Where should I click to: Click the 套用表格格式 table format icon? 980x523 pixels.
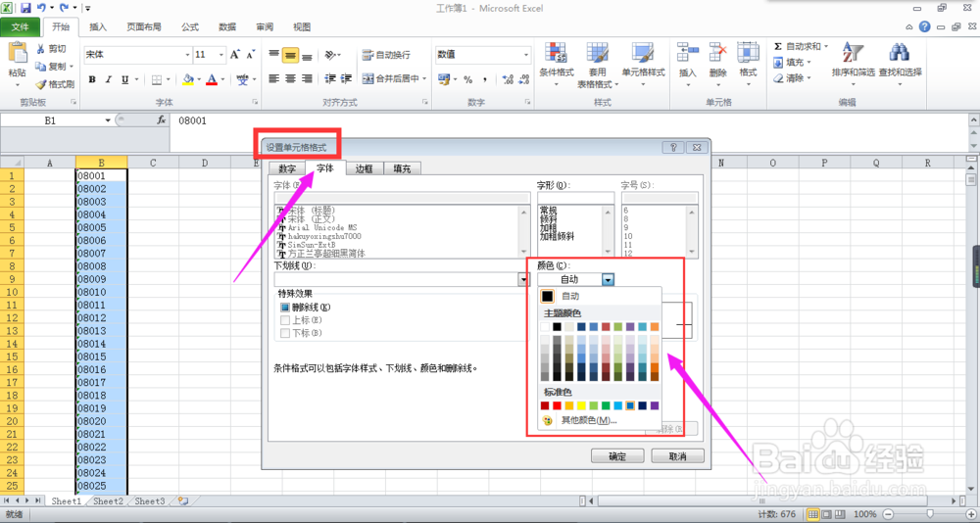tap(598, 53)
